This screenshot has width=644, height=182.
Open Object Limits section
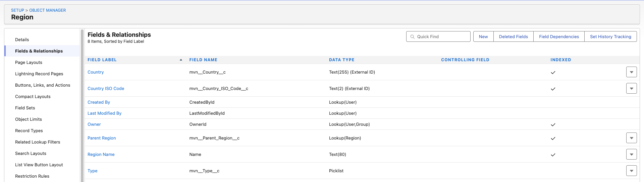click(42, 119)
